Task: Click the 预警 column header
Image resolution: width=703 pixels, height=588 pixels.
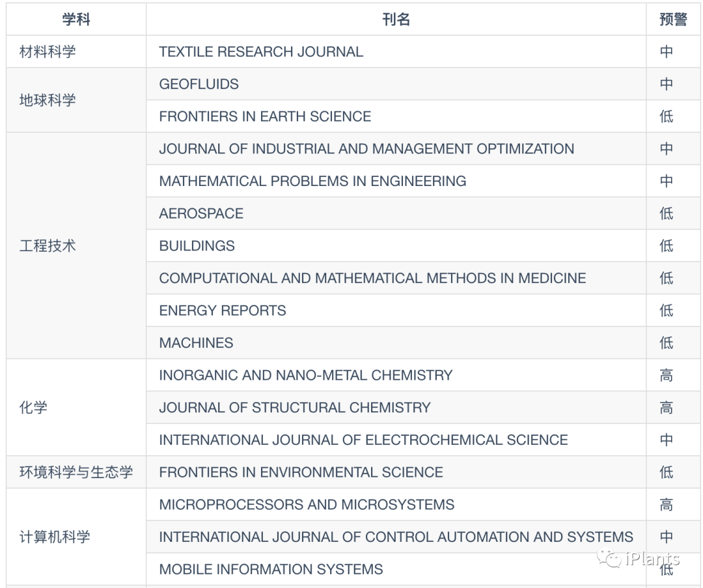Action: pos(673,20)
